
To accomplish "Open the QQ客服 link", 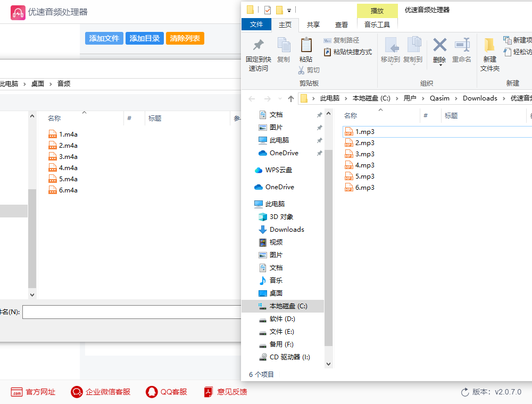I will [166, 392].
